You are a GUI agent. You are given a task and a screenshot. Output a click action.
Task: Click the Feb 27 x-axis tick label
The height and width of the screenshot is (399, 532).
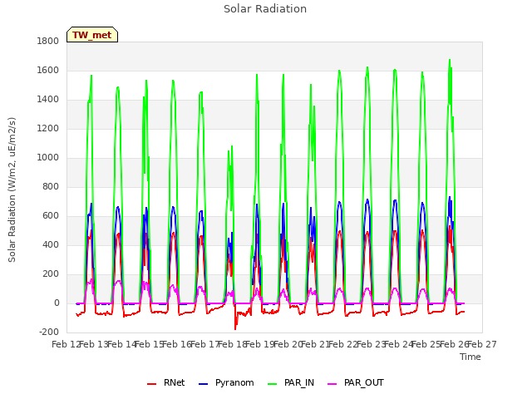[x=482, y=345]
